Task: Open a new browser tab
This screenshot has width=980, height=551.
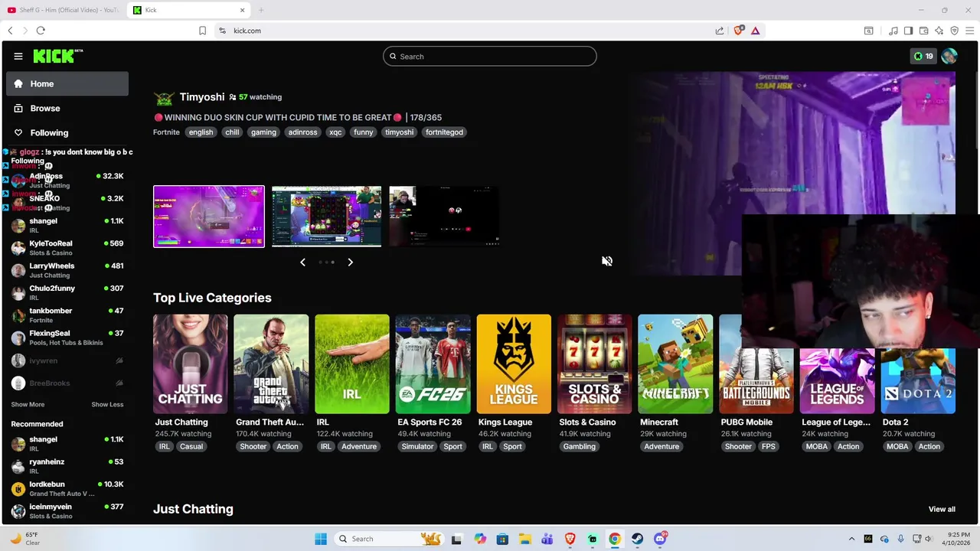Action: click(261, 10)
